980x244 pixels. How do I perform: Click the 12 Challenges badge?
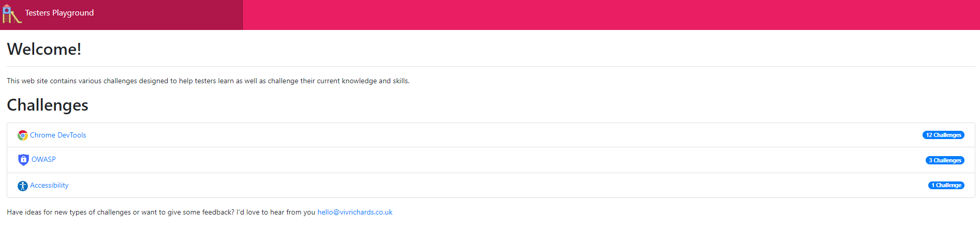click(943, 135)
